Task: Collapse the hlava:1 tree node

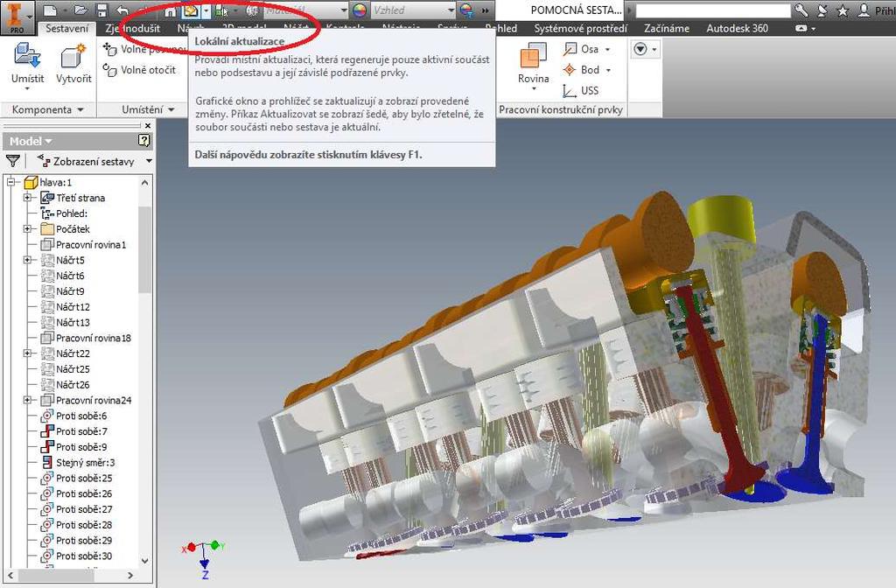Action: (10, 182)
